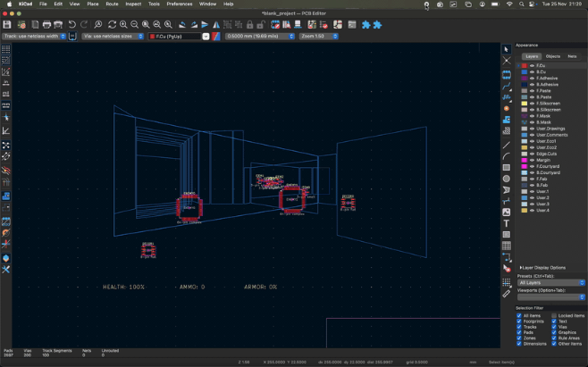The width and height of the screenshot is (588, 367).
Task: Select the Draw Circle tool
Action: point(507,179)
